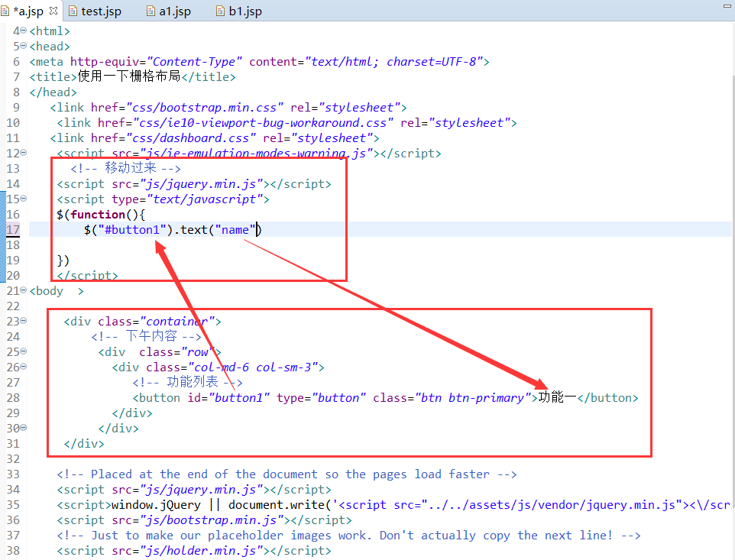
Task: Click the function keyword on line 16
Action: (98, 214)
